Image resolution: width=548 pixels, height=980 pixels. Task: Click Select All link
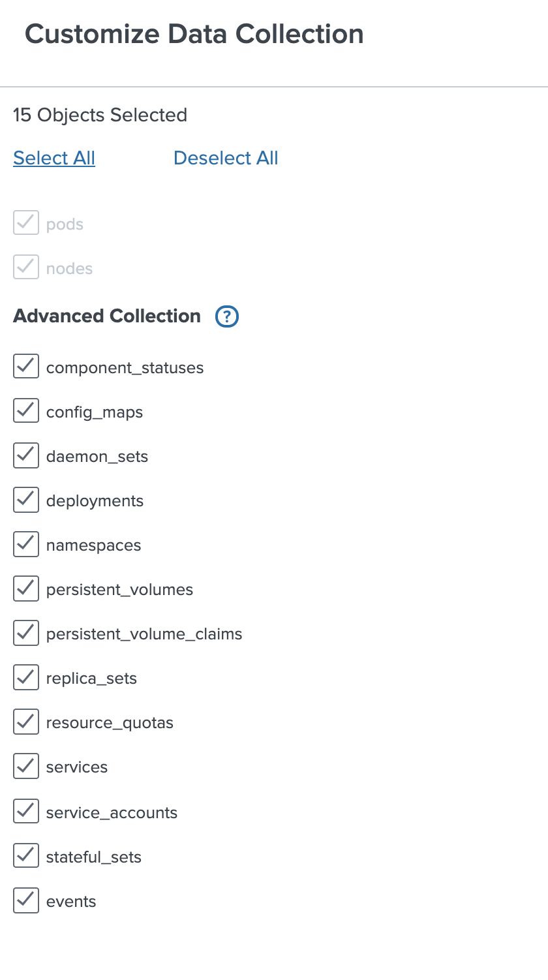tap(54, 158)
